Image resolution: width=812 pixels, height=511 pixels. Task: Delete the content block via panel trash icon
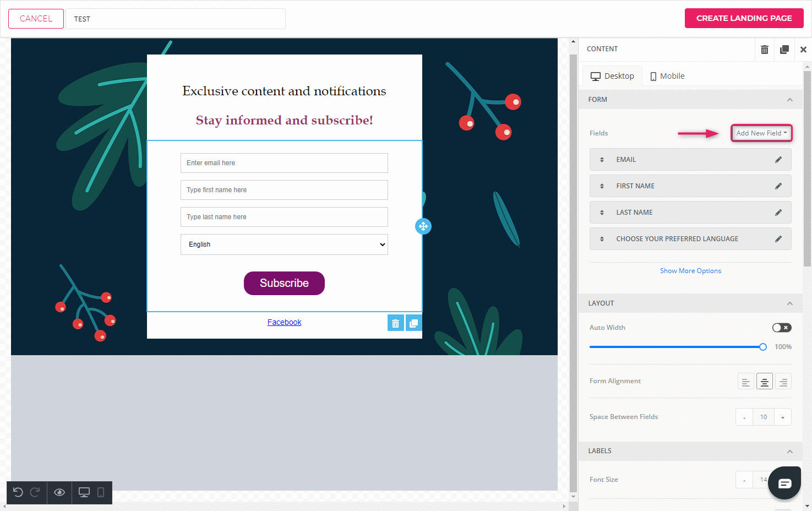[x=764, y=50]
